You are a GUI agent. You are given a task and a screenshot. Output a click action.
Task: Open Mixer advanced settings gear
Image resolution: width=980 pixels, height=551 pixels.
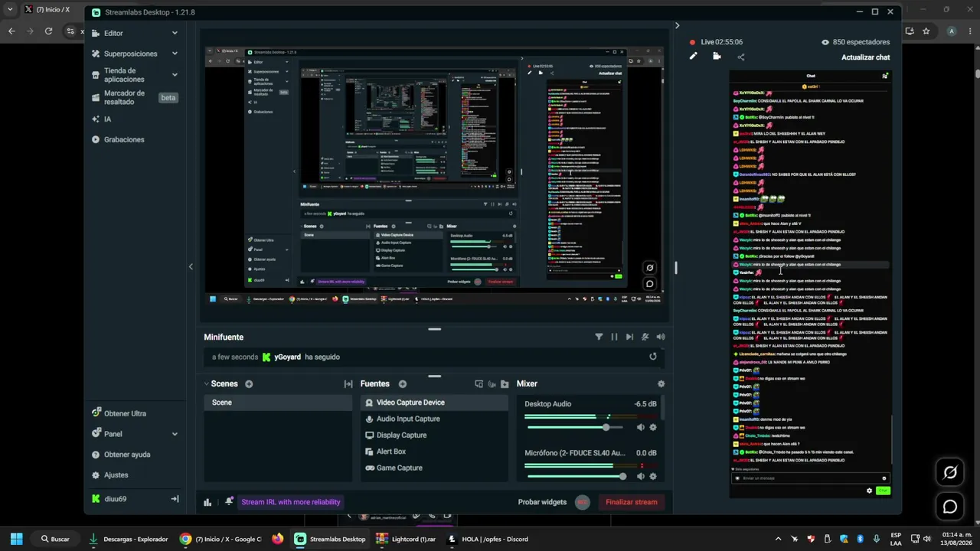pyautogui.click(x=661, y=384)
